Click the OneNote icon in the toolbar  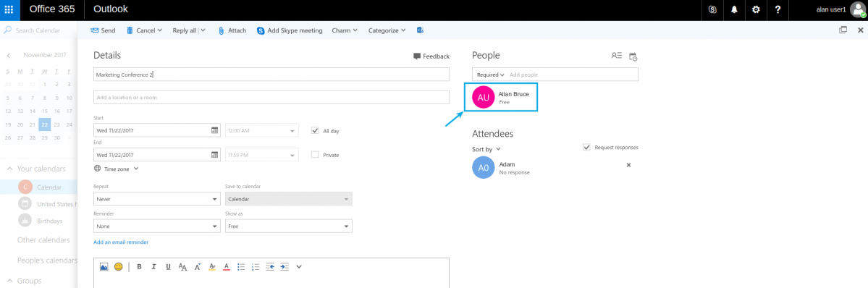coord(421,30)
